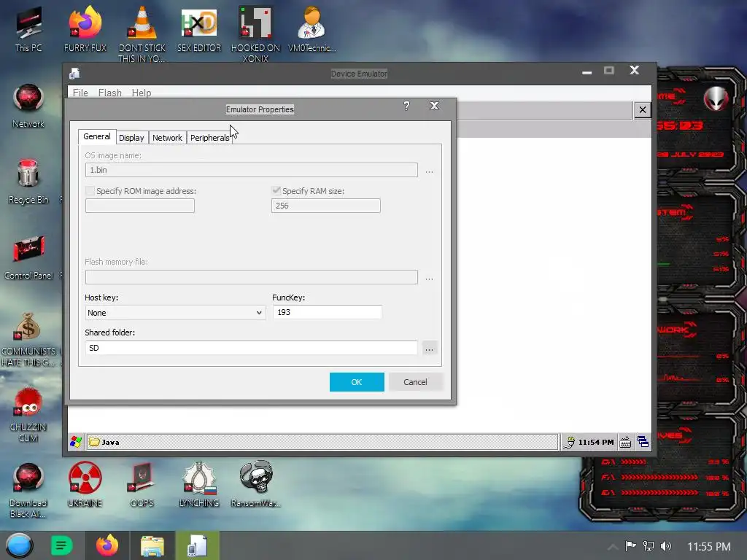Viewport: 747px width, 560px height.
Task: Open the COMMUNISTS HATE THIS money bag icon
Action: (28, 339)
